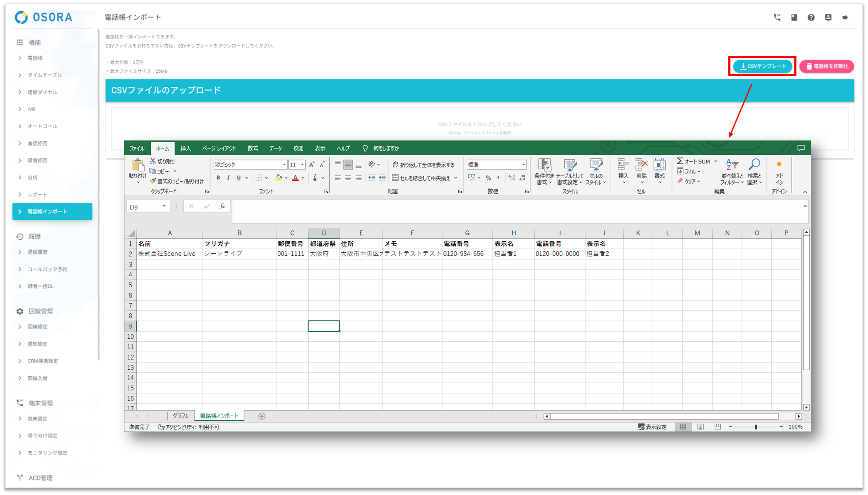This screenshot has height=495, width=868.
Task: Toggle middle vertical alignment
Action: click(348, 165)
